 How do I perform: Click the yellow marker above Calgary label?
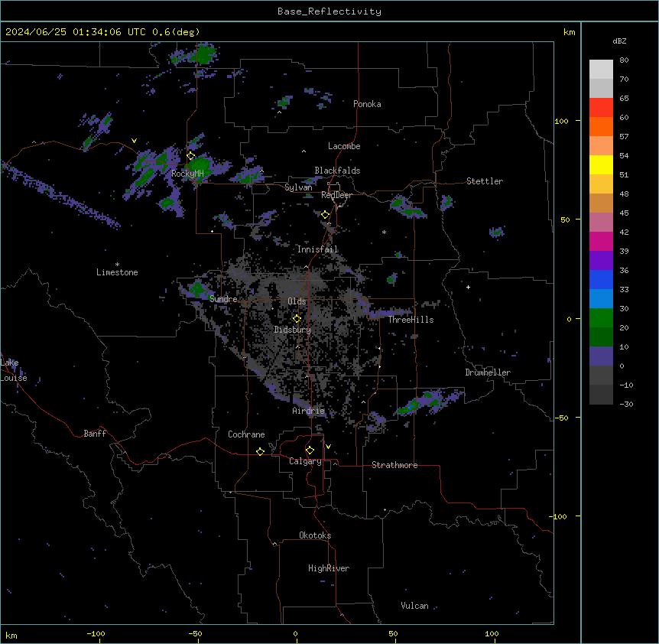pyautogui.click(x=310, y=450)
